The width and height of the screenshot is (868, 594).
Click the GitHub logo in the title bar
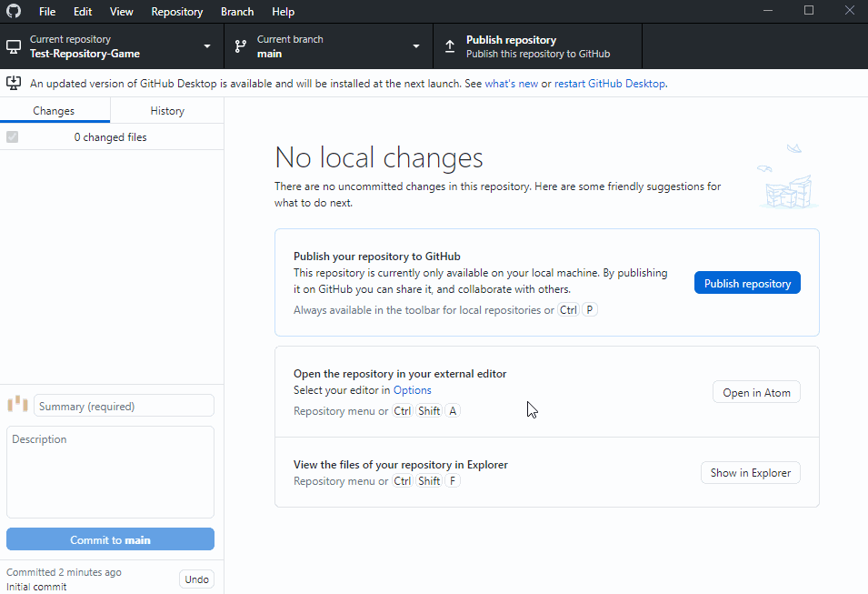[14, 12]
